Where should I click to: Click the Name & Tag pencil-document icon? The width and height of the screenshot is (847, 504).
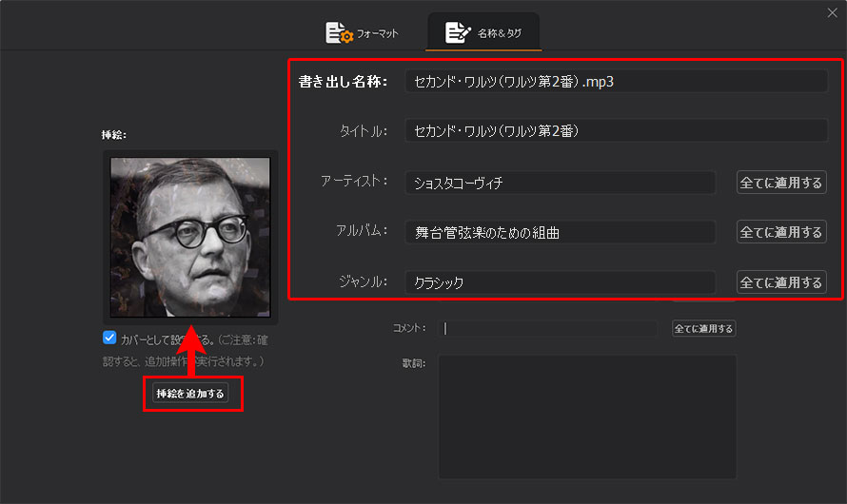point(457,32)
